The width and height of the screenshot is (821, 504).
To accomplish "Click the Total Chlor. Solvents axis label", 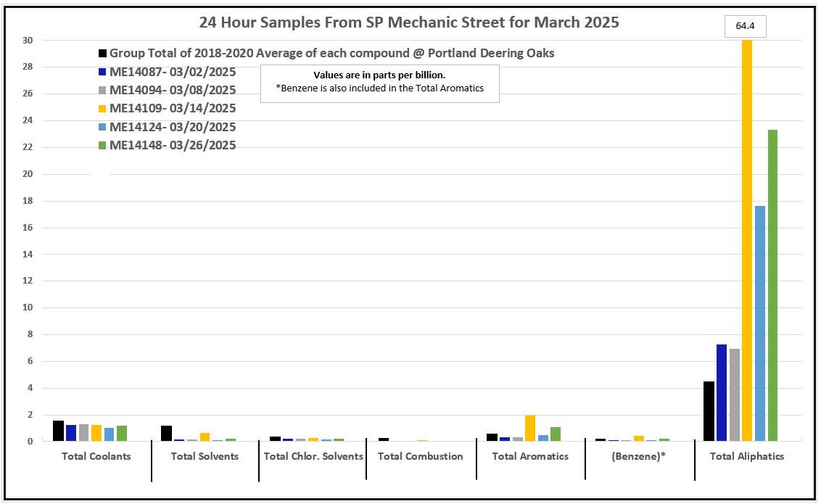I will point(313,456).
